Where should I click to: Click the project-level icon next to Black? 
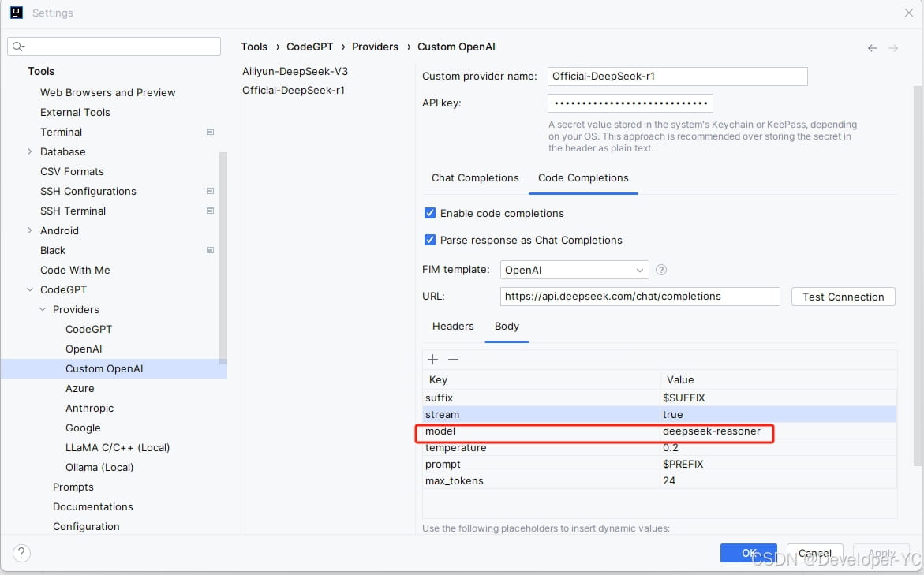point(210,250)
